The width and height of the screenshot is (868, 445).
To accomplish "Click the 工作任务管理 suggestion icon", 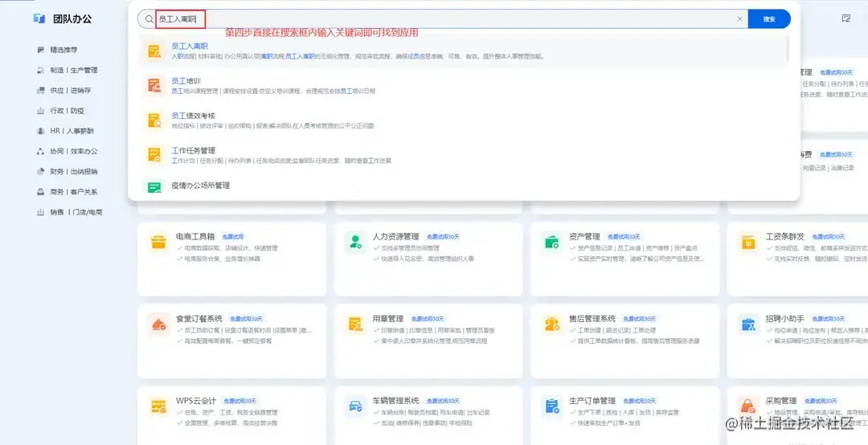I will point(154,156).
